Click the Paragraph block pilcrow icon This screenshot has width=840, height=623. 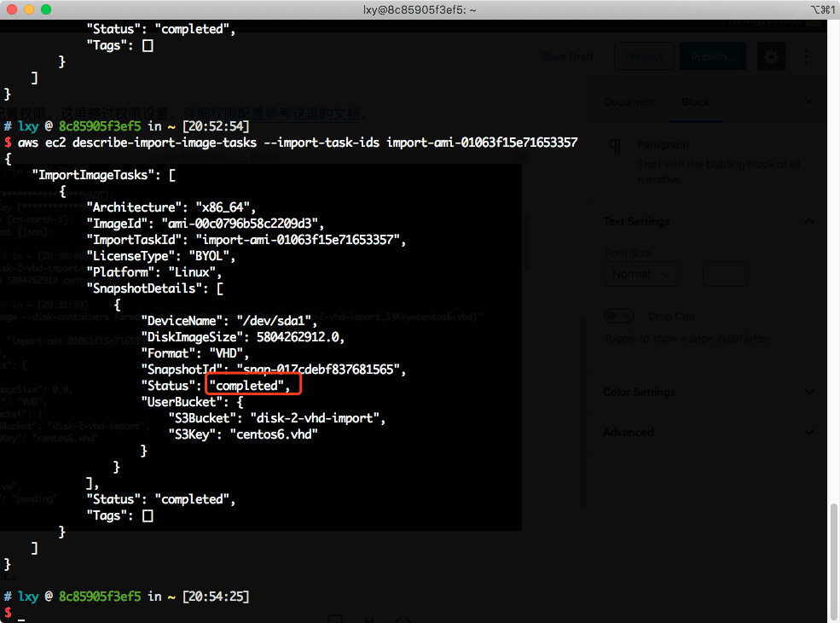[x=615, y=146]
